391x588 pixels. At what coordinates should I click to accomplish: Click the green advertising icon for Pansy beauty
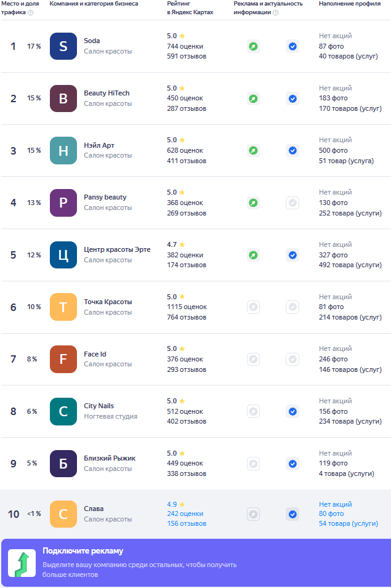tap(253, 203)
